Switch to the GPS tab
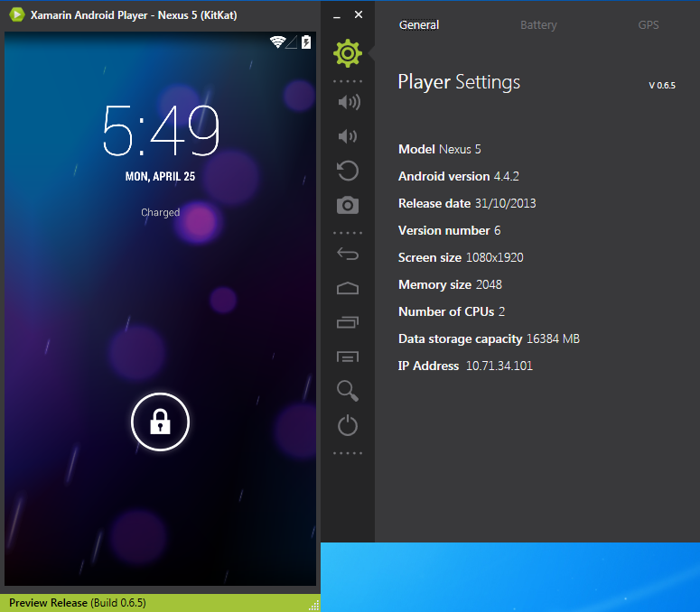This screenshot has width=700, height=612. pyautogui.click(x=649, y=25)
